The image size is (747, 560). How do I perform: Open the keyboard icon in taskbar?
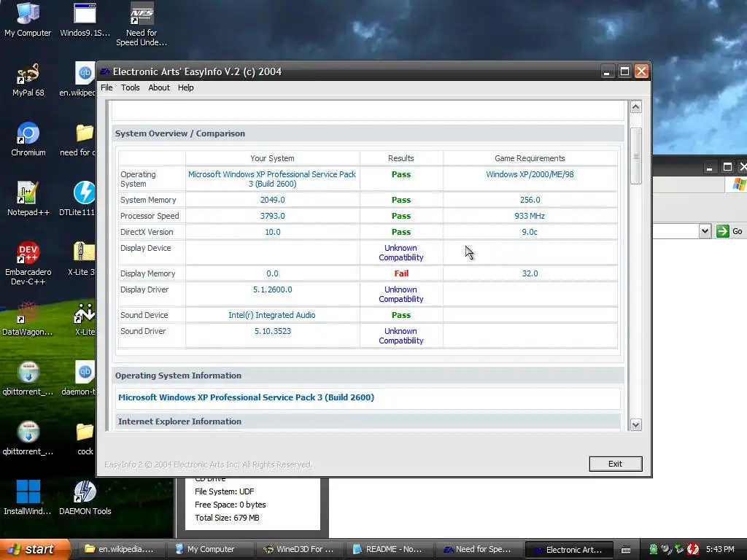pos(626,550)
